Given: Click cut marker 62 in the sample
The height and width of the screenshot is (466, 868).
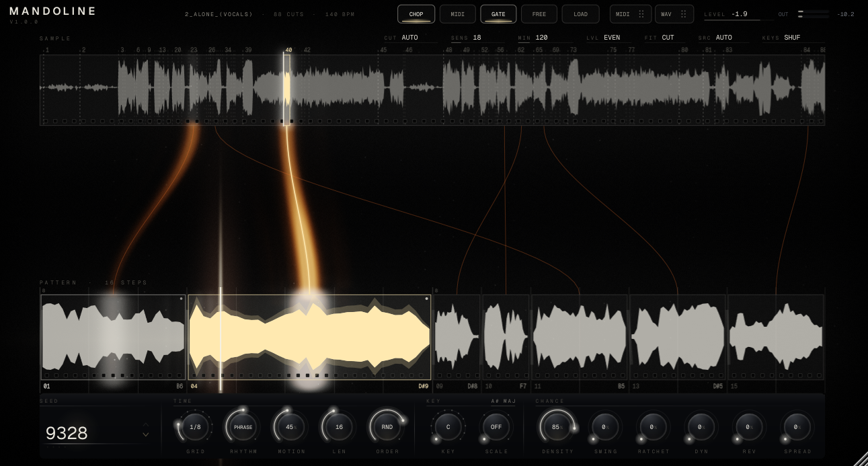Looking at the screenshot, I should [x=521, y=50].
